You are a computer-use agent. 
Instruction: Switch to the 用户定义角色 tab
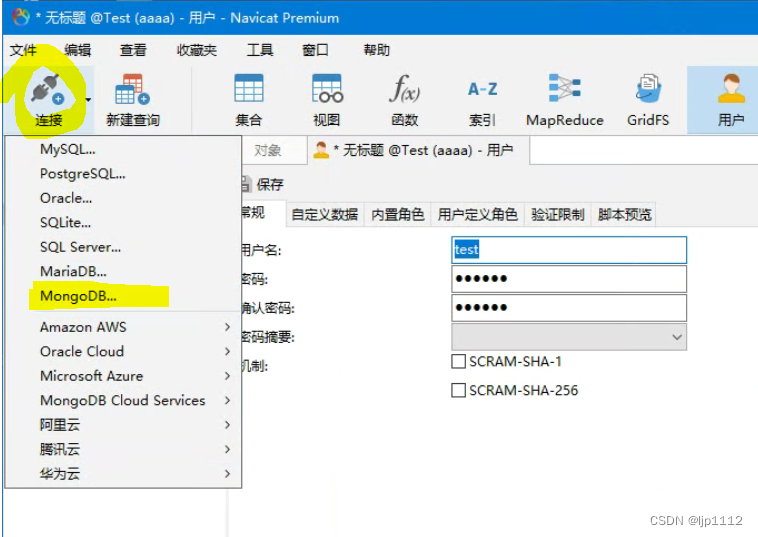click(478, 214)
